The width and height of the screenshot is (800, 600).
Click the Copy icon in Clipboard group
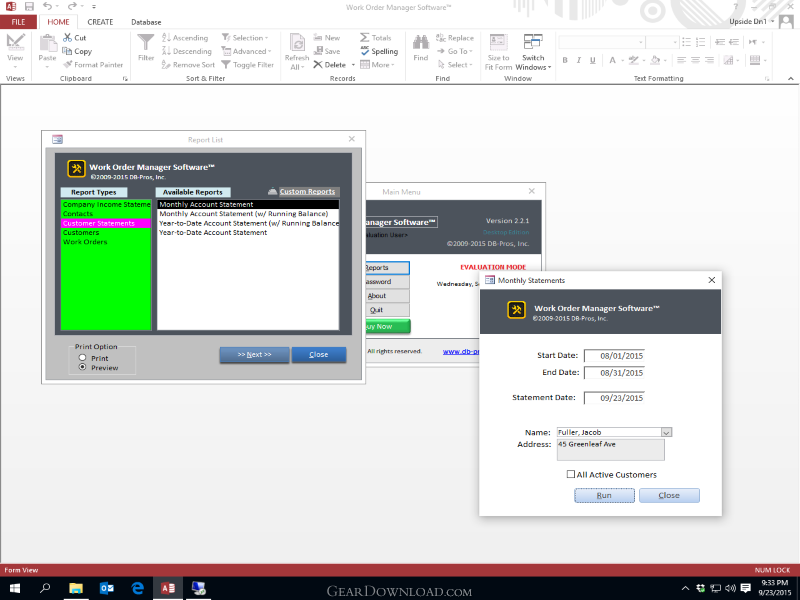(67, 51)
